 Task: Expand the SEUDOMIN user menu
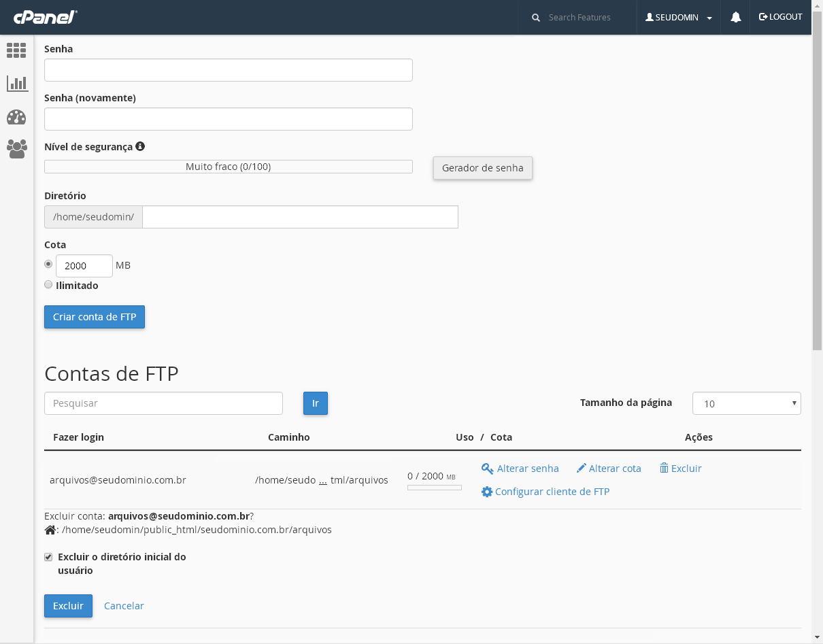point(678,18)
